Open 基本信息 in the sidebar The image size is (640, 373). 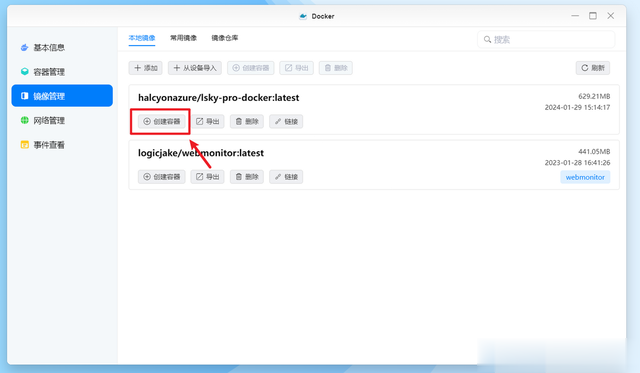[62, 48]
